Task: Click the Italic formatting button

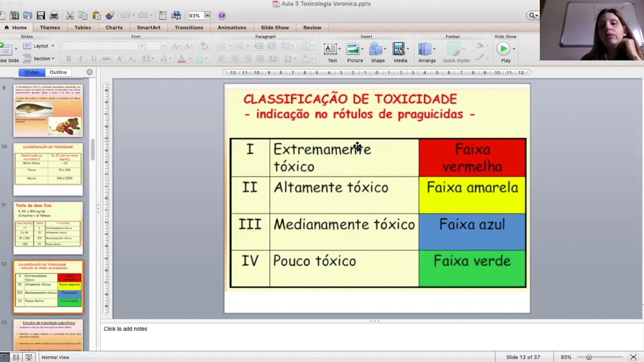Action: point(81,59)
